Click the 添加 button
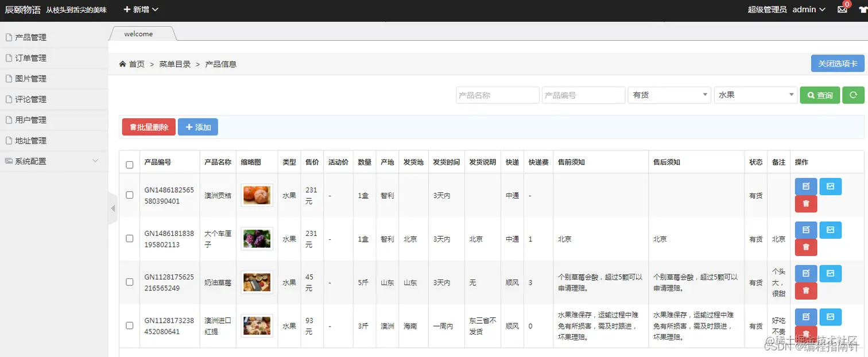The image size is (868, 357). (x=198, y=127)
